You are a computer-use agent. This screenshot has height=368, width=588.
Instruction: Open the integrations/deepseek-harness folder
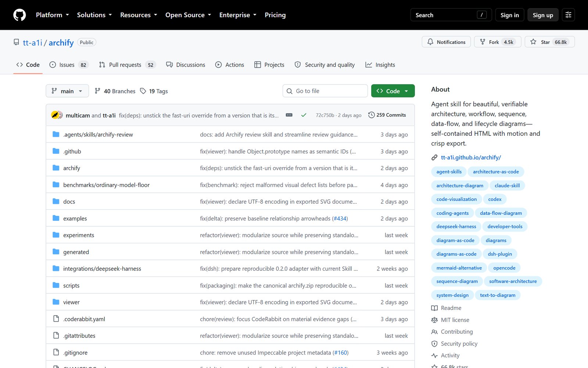pyautogui.click(x=102, y=269)
